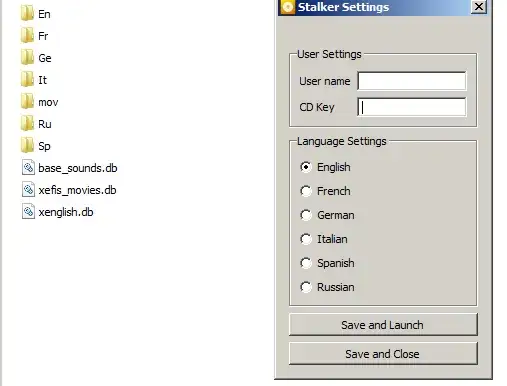Click the Save and Close button
The image size is (507, 386).
383,353
